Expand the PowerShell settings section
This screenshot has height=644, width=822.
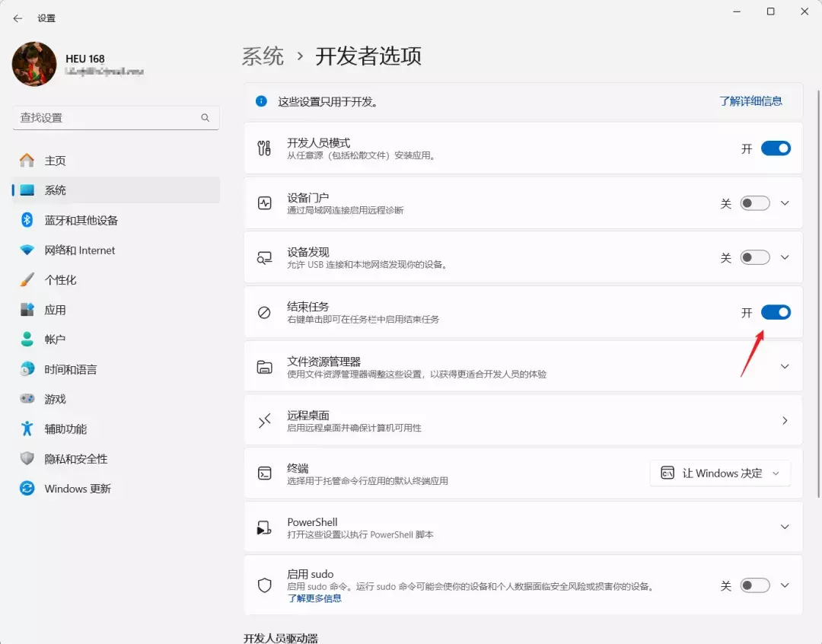click(785, 527)
